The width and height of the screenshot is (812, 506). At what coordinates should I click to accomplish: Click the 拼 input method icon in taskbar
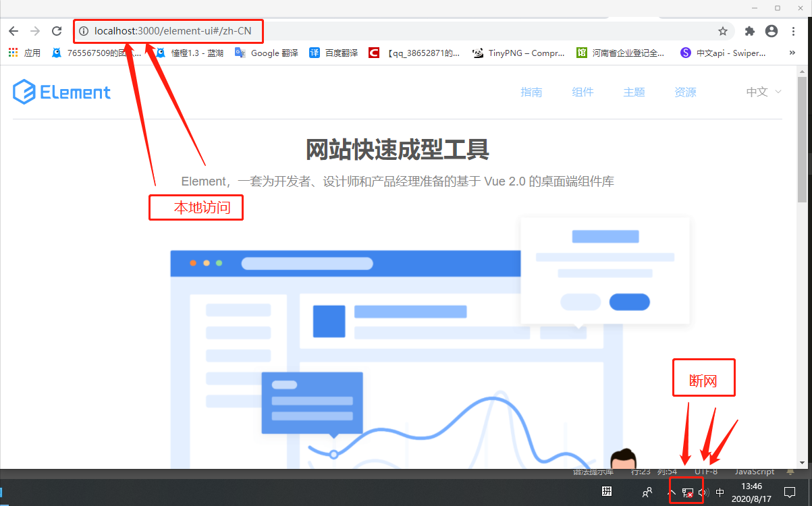[x=607, y=492]
